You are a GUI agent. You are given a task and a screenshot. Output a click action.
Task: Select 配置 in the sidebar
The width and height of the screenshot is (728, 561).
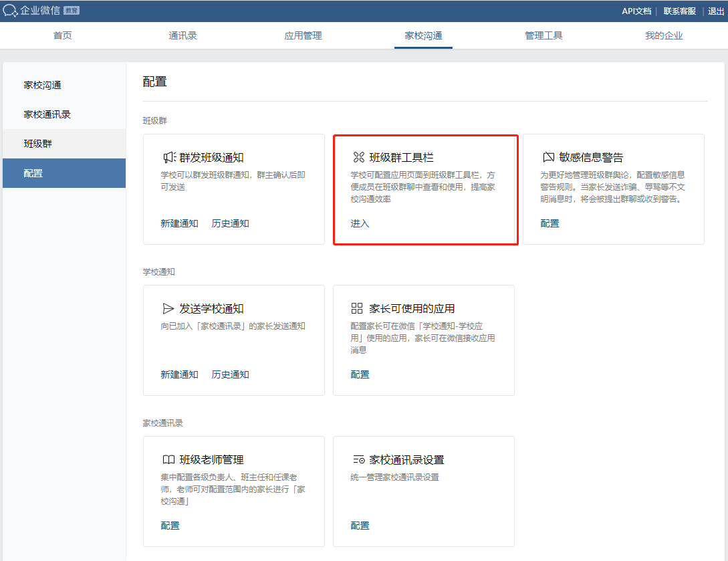pos(64,173)
